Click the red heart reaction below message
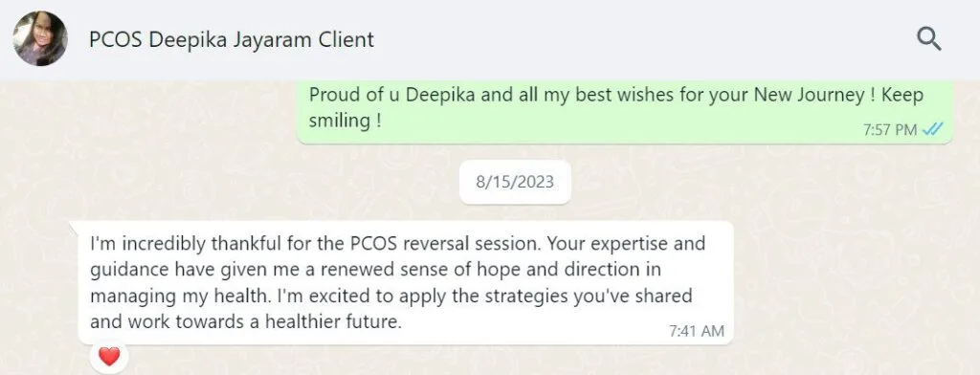Viewport: 980px width, 375px height. (x=109, y=357)
